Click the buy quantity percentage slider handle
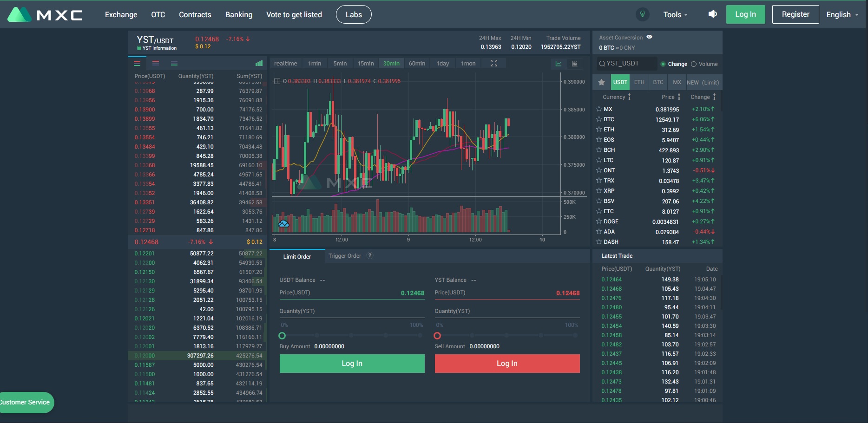Screen dimensions: 868x423 click(282, 336)
